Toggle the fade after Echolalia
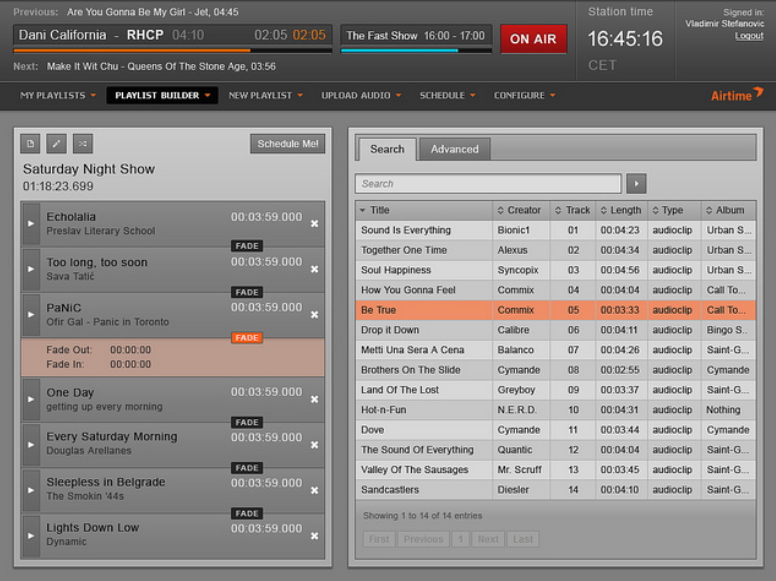 [x=247, y=246]
